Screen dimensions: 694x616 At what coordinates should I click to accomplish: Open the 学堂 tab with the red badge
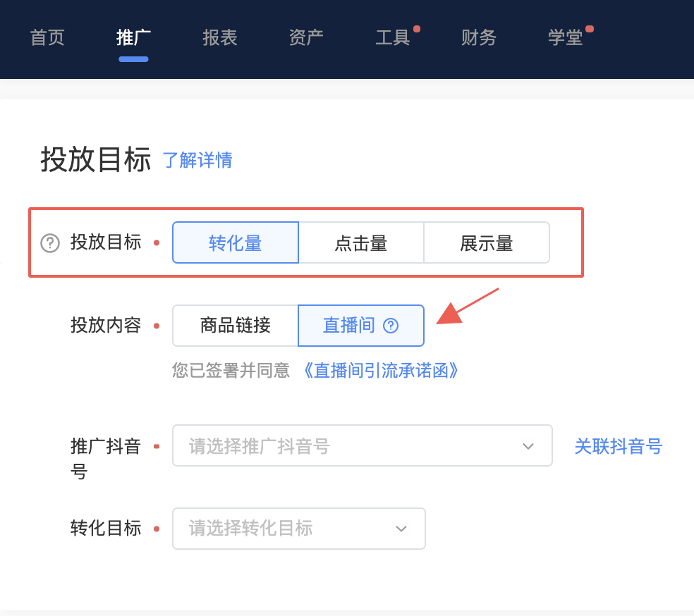565,39
